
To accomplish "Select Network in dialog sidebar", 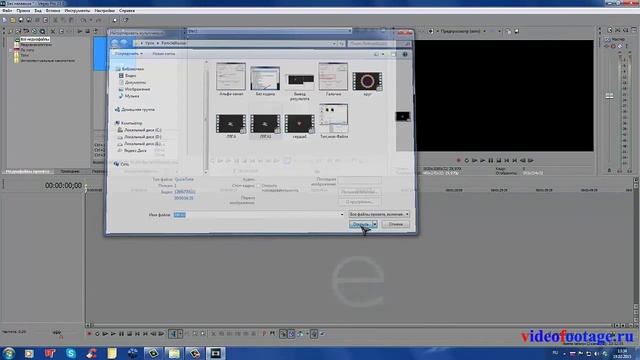I will [x=122, y=164].
